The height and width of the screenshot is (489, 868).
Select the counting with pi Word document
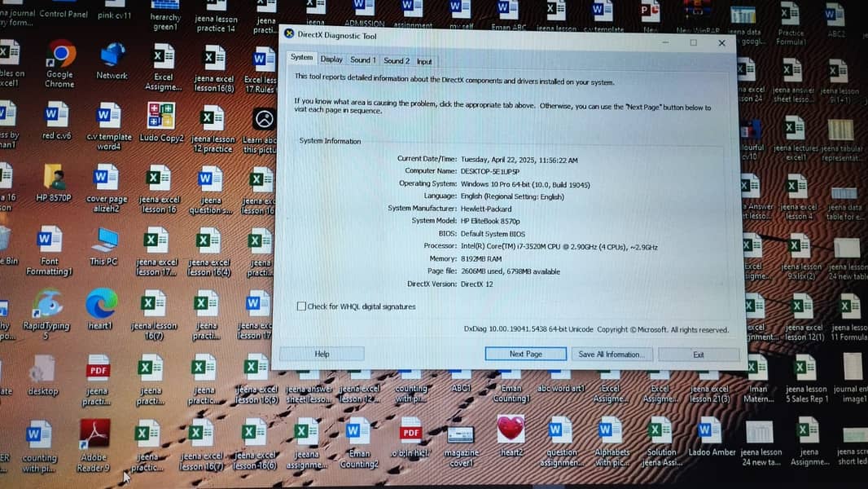pos(39,446)
